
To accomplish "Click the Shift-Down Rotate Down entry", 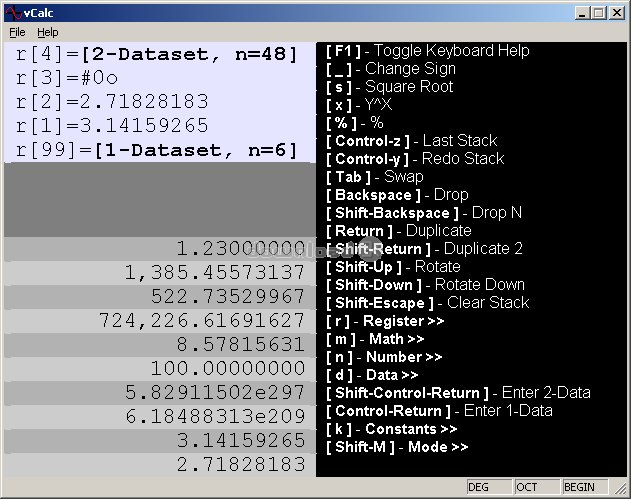I will 425,285.
